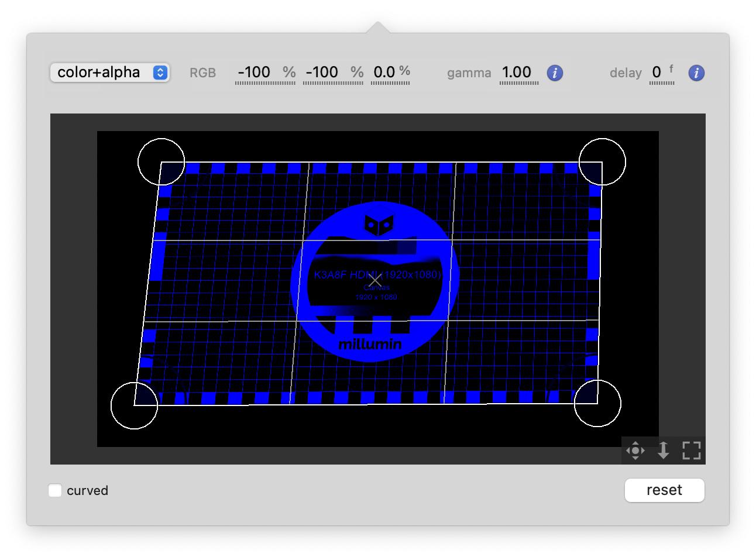
Task: Click the gamma info icon
Action: (555, 73)
